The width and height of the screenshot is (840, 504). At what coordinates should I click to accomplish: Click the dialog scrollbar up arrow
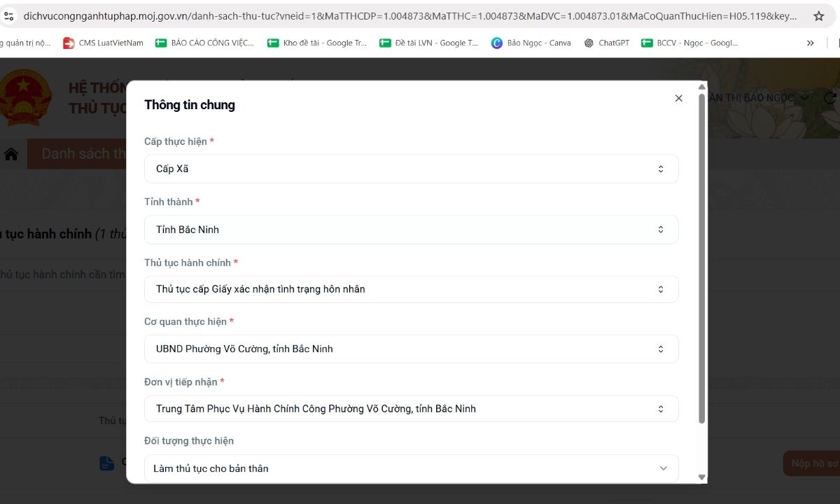point(702,87)
